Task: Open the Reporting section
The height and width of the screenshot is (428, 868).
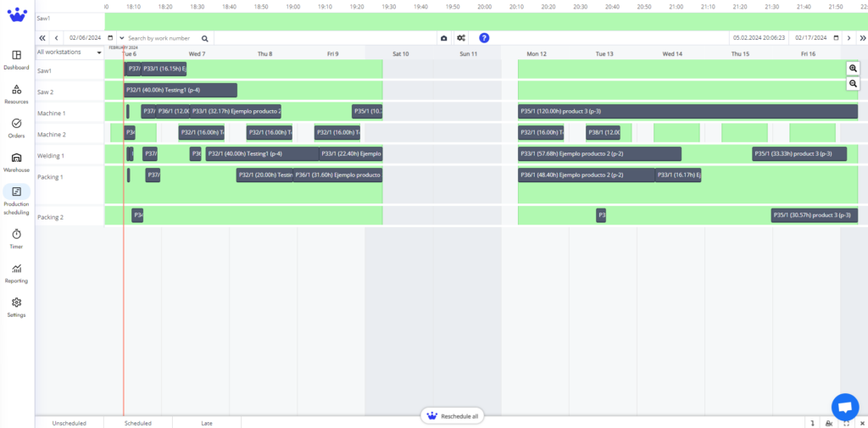Action: (x=17, y=273)
